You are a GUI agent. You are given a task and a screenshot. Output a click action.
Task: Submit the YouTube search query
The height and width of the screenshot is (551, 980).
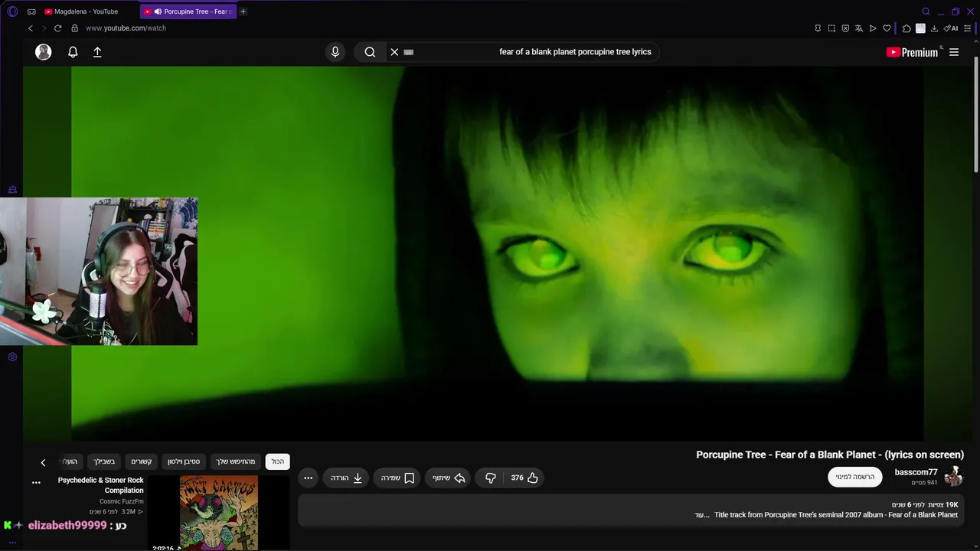[370, 52]
